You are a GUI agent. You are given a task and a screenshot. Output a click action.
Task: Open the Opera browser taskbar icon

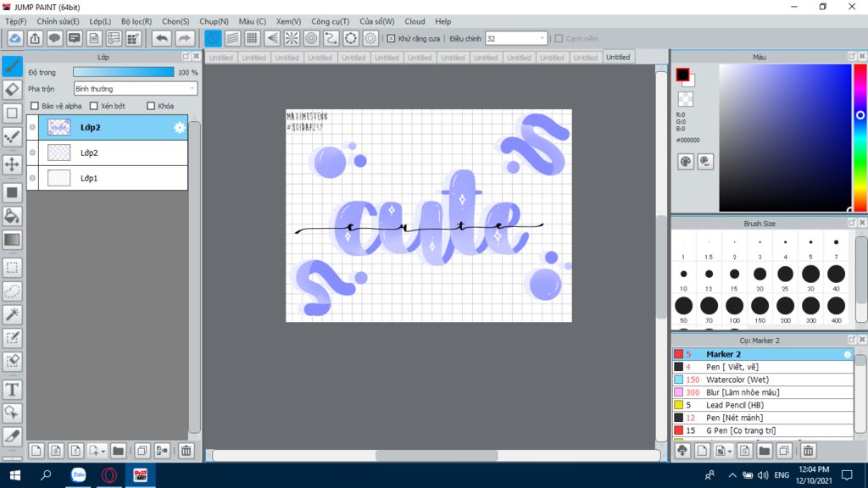coord(109,474)
